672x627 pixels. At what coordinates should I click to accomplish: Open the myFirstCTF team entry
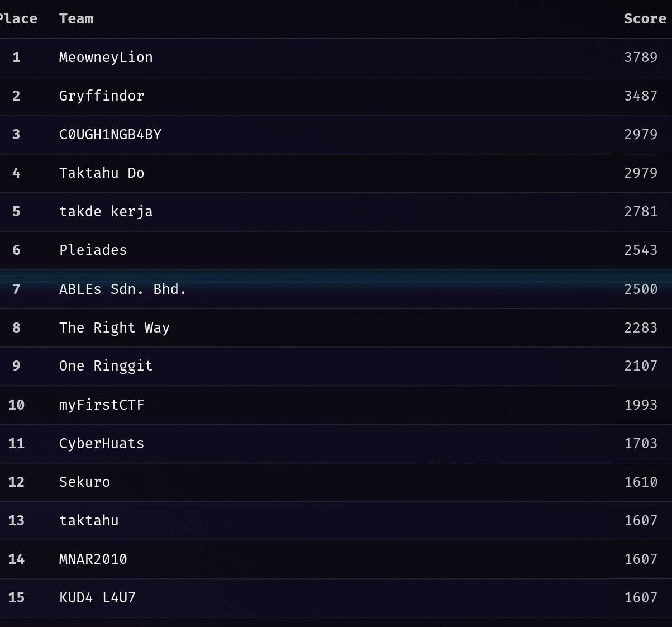click(102, 405)
